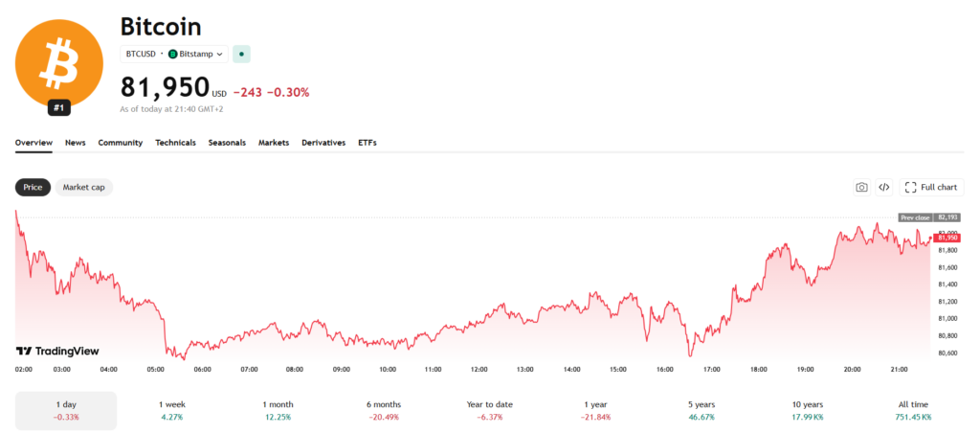Click the #1 rank badge

58,108
